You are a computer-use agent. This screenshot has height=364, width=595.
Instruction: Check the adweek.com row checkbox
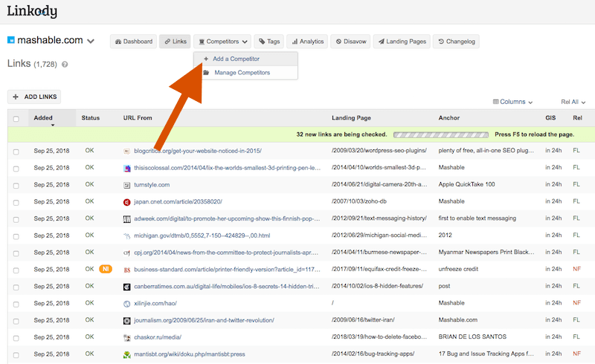[x=16, y=220]
